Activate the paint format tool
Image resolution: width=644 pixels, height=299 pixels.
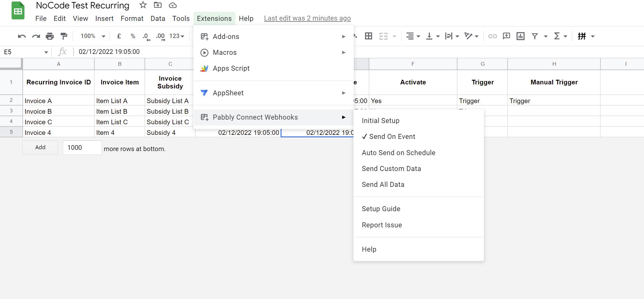pyautogui.click(x=64, y=36)
